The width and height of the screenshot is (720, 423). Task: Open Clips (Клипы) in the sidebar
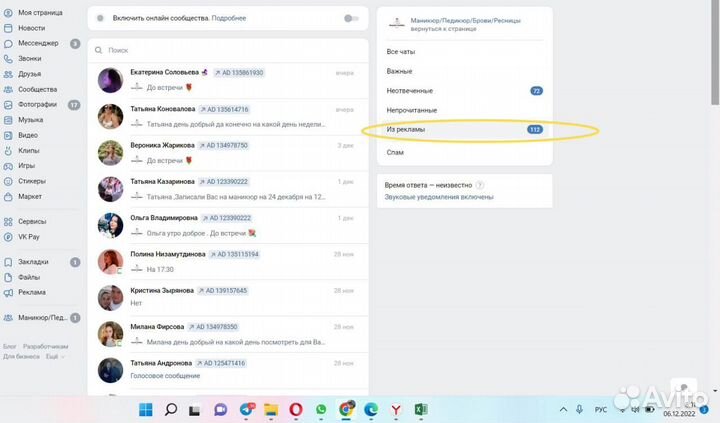29,150
